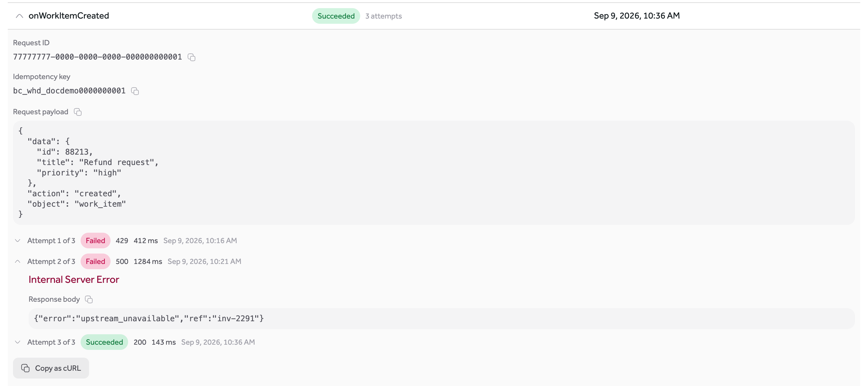
Task: Click the "id": 88213 payload line
Action: (x=65, y=152)
